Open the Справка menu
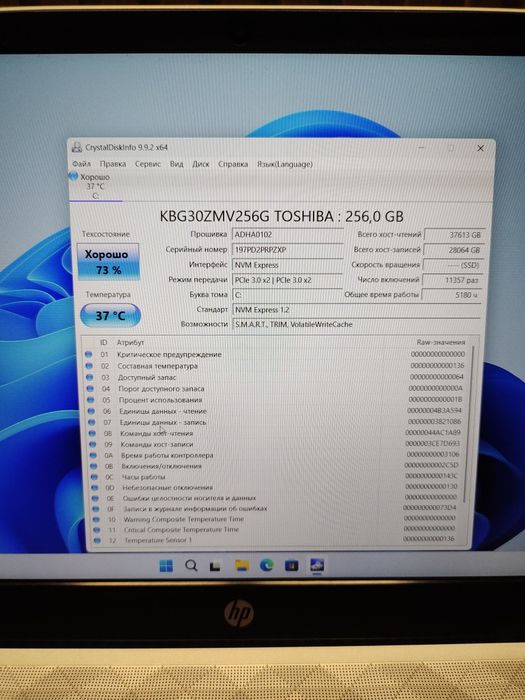This screenshot has width=525, height=700. pyautogui.click(x=233, y=164)
